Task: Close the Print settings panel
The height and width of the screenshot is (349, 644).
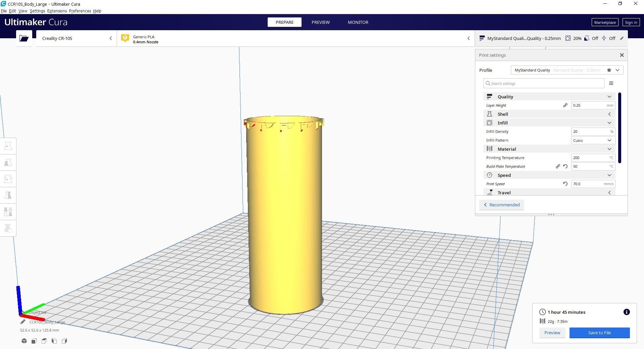Action: [x=622, y=55]
